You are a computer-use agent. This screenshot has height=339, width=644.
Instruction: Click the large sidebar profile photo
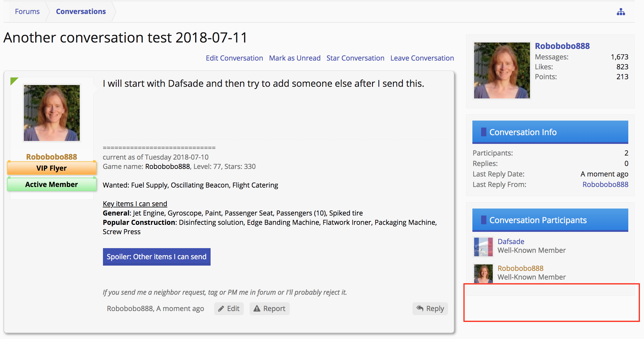[x=502, y=70]
